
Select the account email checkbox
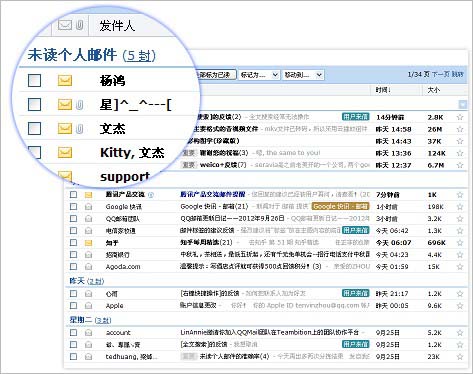click(x=73, y=333)
